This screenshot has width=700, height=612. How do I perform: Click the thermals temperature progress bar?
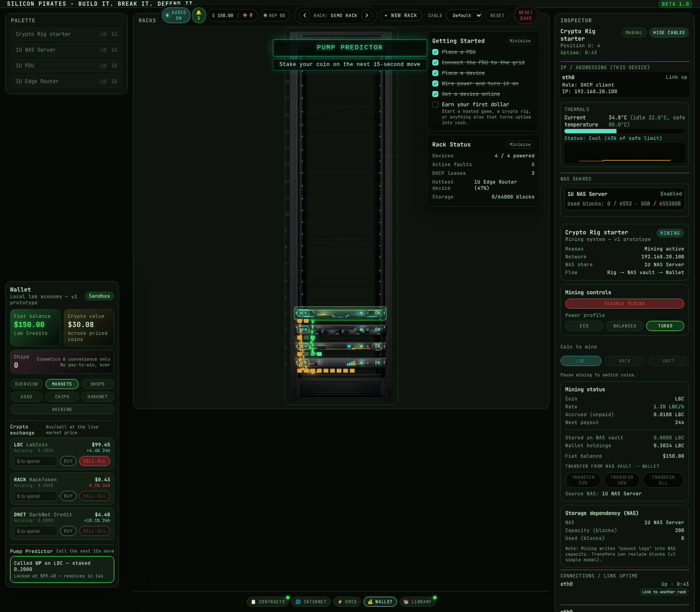coord(625,131)
